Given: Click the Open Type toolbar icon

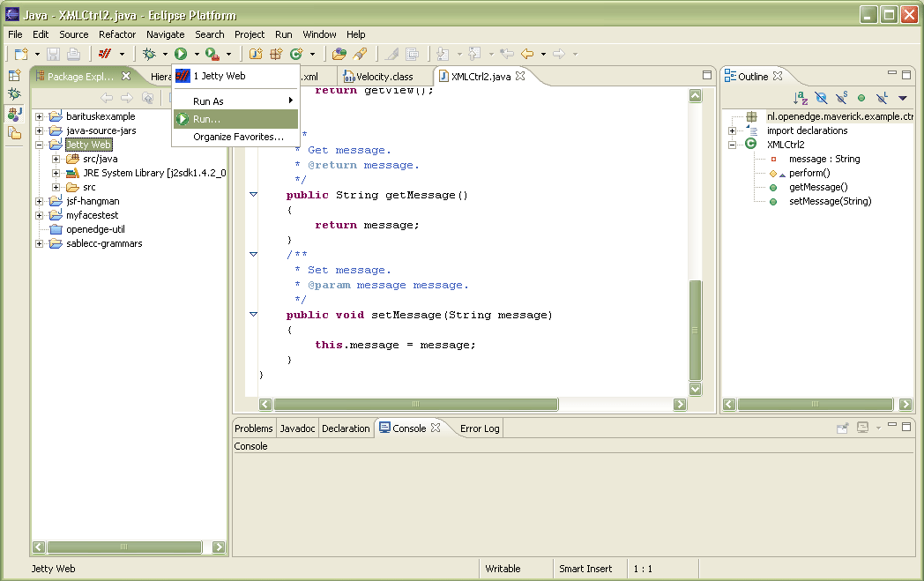Looking at the screenshot, I should 338,55.
